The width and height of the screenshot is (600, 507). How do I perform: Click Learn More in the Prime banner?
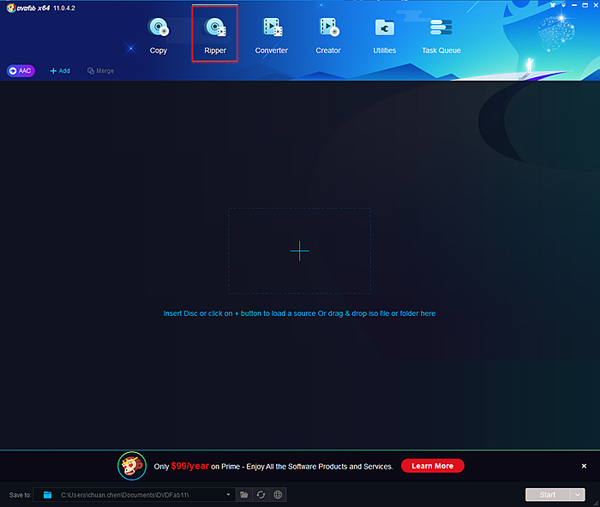(x=432, y=466)
